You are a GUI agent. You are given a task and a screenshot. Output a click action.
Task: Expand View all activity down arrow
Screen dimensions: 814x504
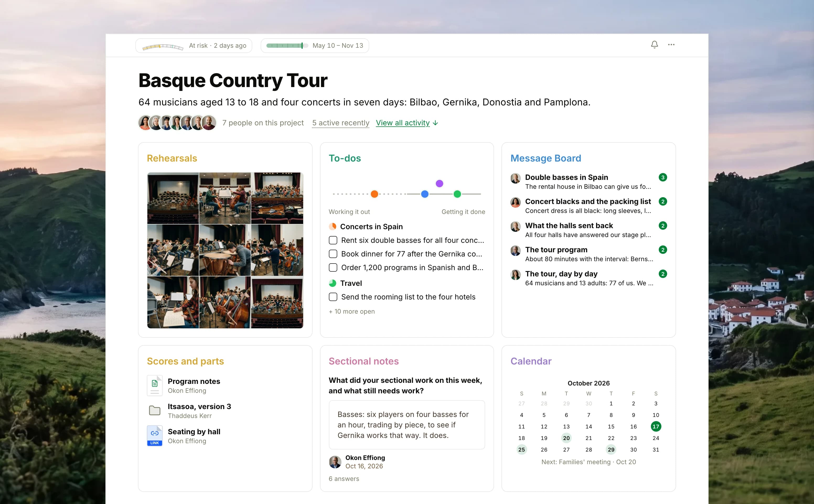coord(435,123)
